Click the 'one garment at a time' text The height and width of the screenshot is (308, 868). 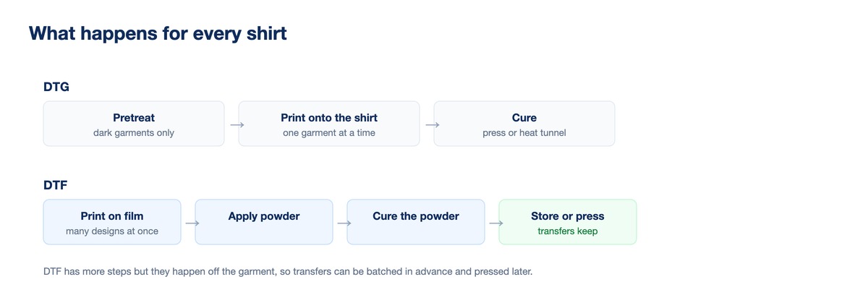coord(329,133)
